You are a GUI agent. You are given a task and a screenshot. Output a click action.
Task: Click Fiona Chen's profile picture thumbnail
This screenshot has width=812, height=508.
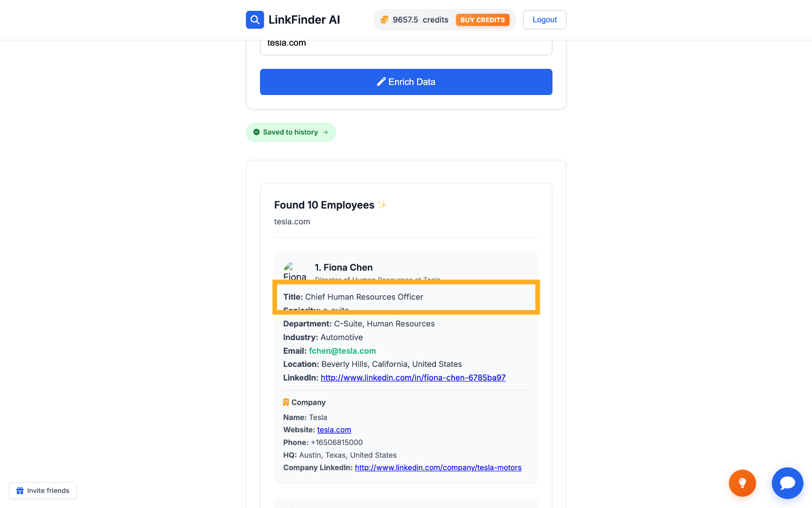pyautogui.click(x=295, y=271)
